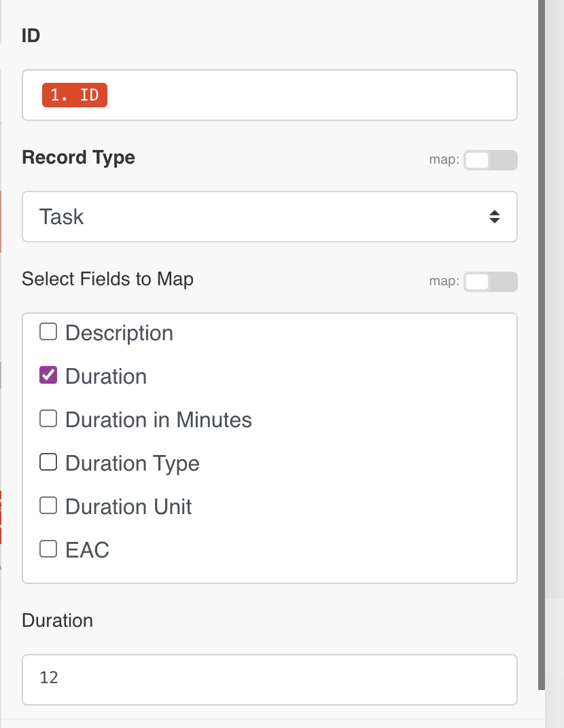Enable the Duration Unit checkbox
The image size is (564, 728).
point(48,506)
